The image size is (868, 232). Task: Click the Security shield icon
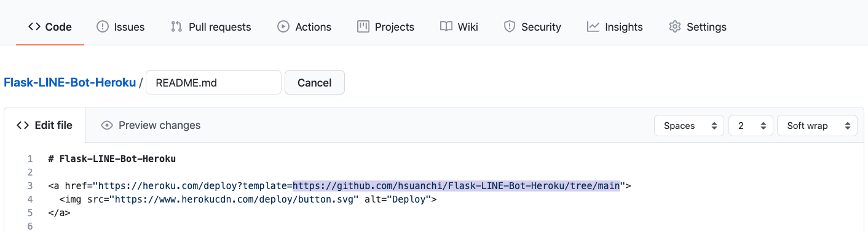coord(509,27)
